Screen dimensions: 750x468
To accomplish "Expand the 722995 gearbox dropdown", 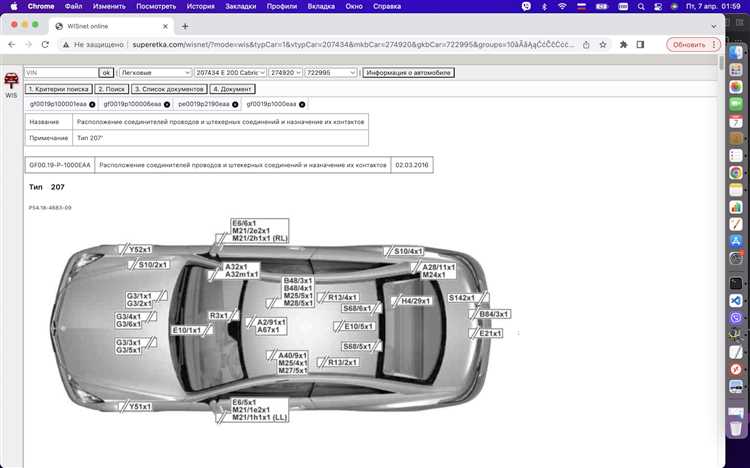I will coord(331,73).
